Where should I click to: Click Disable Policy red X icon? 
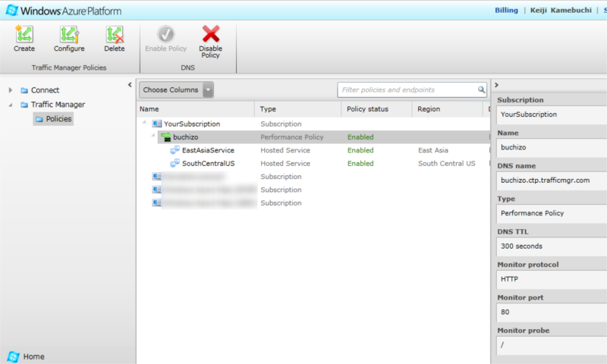[x=211, y=33]
